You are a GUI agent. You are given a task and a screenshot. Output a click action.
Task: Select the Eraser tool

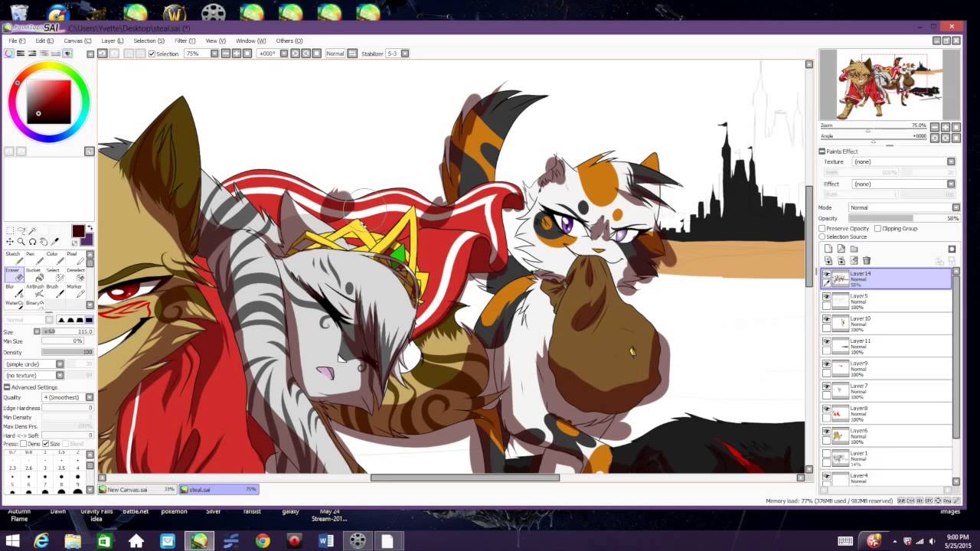14,275
